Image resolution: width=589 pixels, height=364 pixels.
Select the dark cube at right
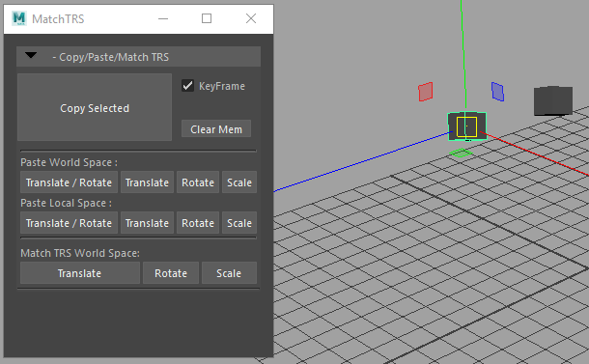tap(553, 100)
